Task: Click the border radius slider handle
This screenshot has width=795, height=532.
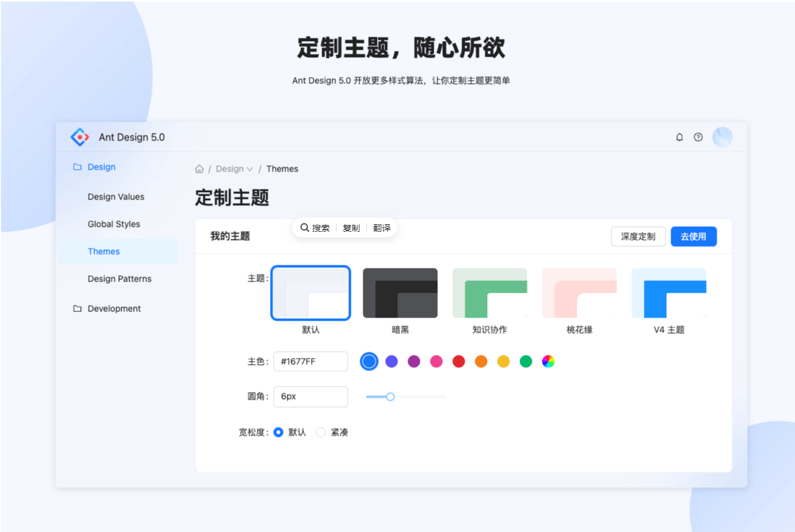Action: (x=390, y=397)
